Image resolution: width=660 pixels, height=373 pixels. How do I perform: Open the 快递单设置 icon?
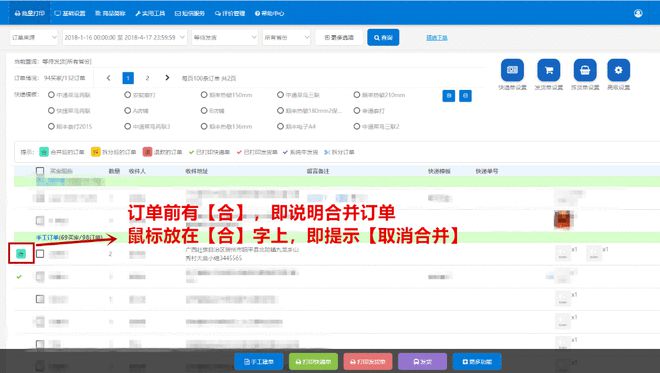[512, 70]
